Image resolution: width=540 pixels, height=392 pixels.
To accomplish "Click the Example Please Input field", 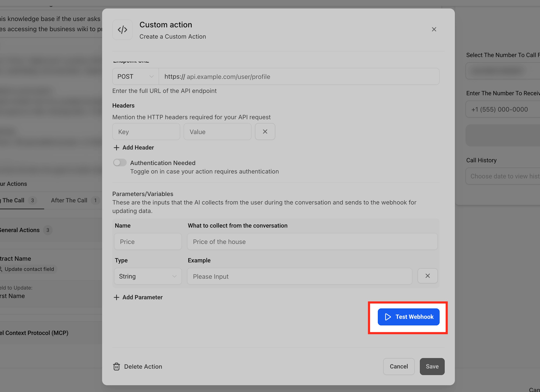I will (299, 276).
